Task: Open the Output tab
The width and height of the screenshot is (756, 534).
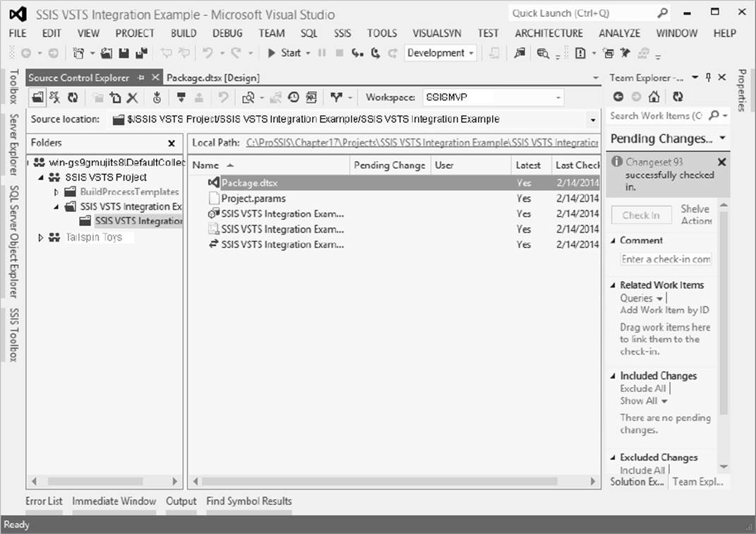Action: 181,502
